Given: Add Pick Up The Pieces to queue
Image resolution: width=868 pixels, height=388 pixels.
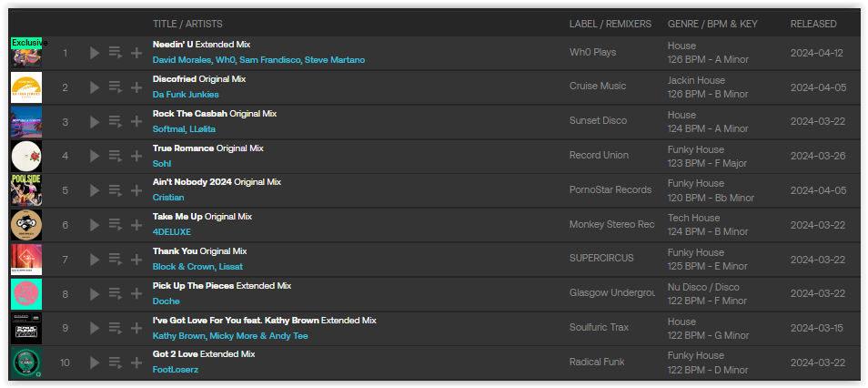Looking at the screenshot, I should click(x=116, y=294).
